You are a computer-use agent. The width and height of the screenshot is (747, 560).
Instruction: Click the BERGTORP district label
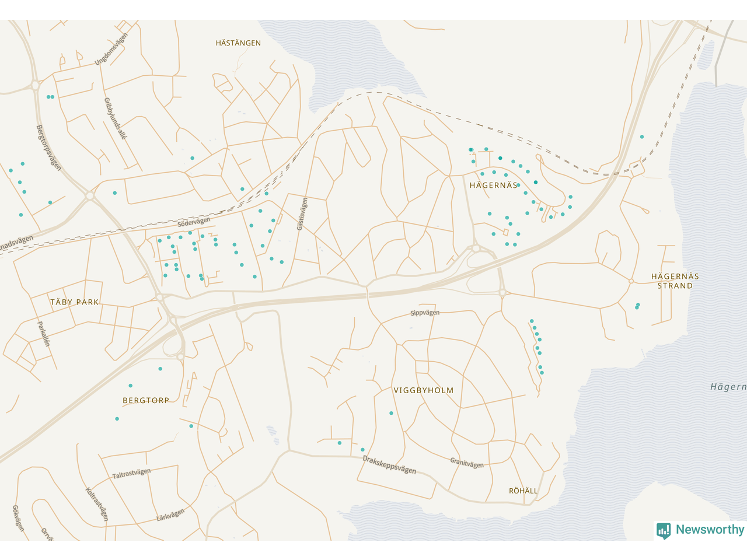[146, 401]
